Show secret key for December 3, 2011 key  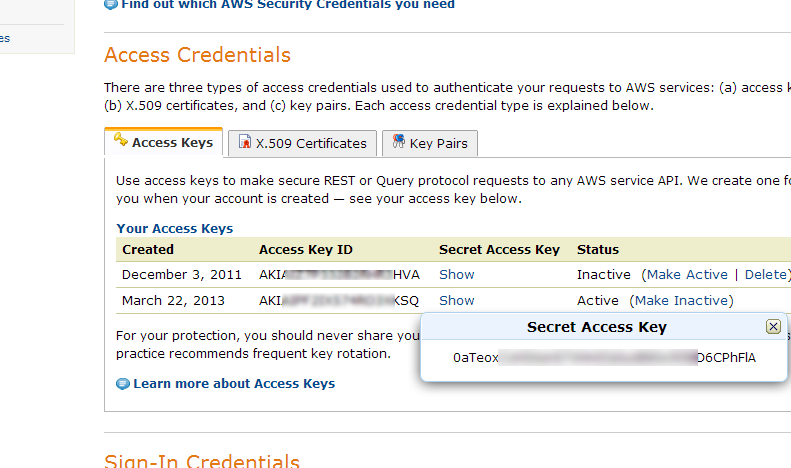457,274
